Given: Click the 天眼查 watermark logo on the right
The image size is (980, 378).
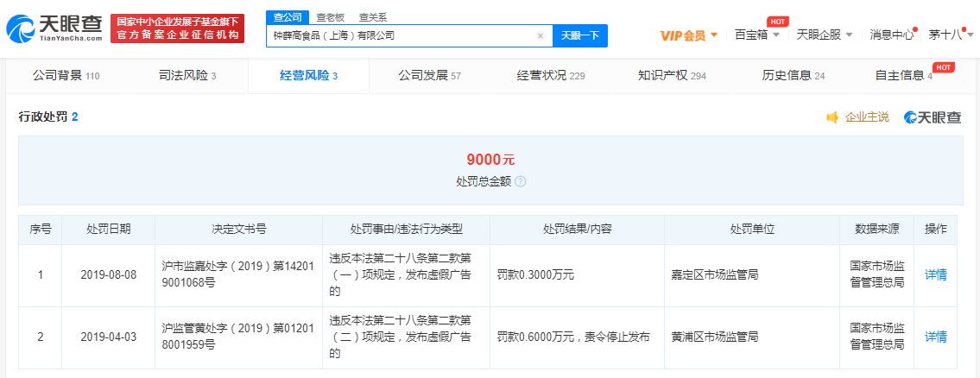Looking at the screenshot, I should pos(933,117).
